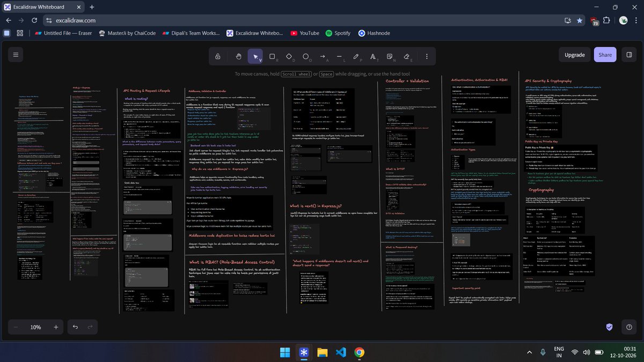This screenshot has width=644, height=362.
Task: Click the taskbar microphone icon
Action: pos(543,352)
